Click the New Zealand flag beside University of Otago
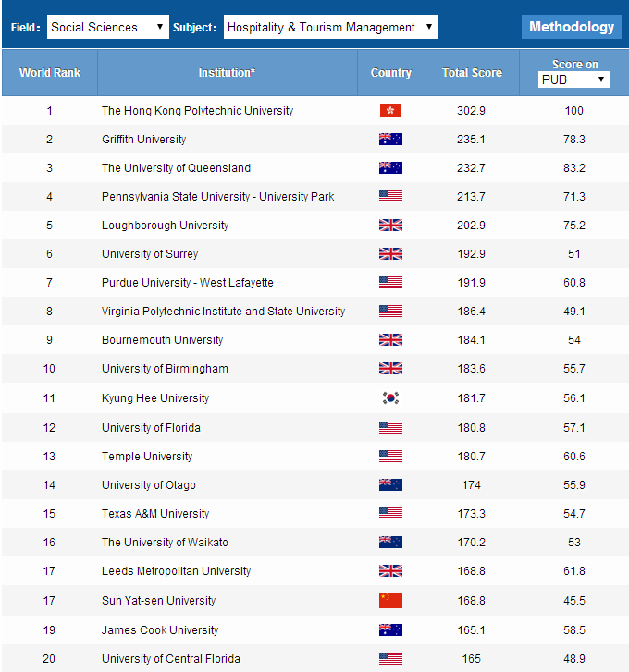This screenshot has width=629, height=672. (x=390, y=485)
